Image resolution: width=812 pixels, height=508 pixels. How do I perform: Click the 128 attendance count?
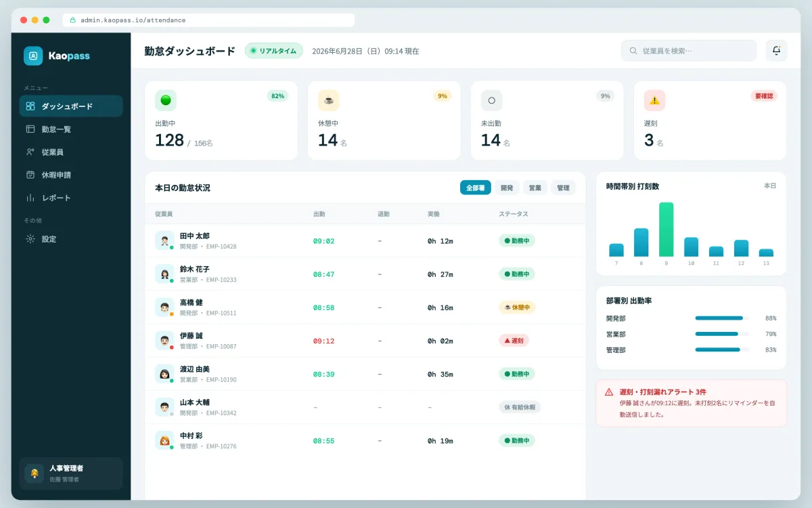(x=169, y=140)
